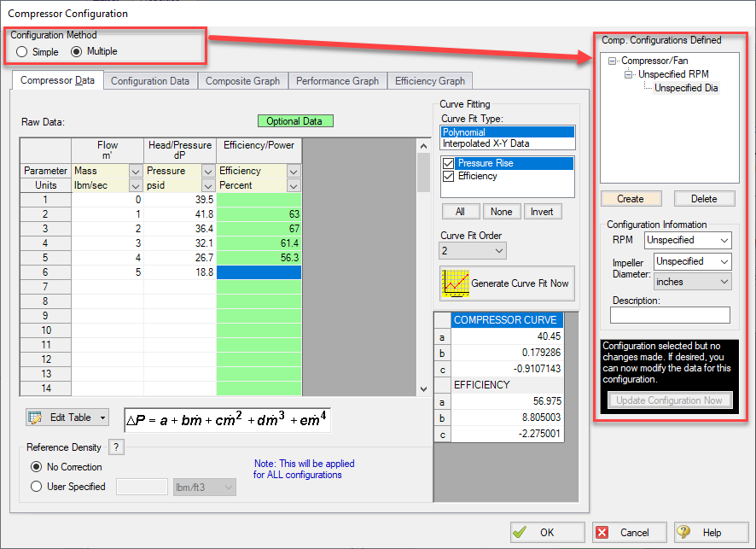The width and height of the screenshot is (756, 549).
Task: Click the Generate Curve Fit Now graph icon
Action: tap(454, 283)
